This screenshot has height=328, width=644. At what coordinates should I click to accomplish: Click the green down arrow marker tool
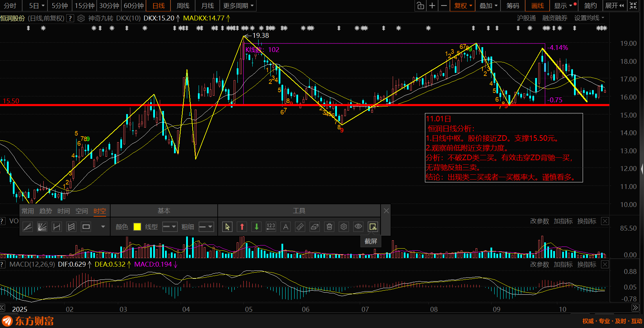(256, 227)
